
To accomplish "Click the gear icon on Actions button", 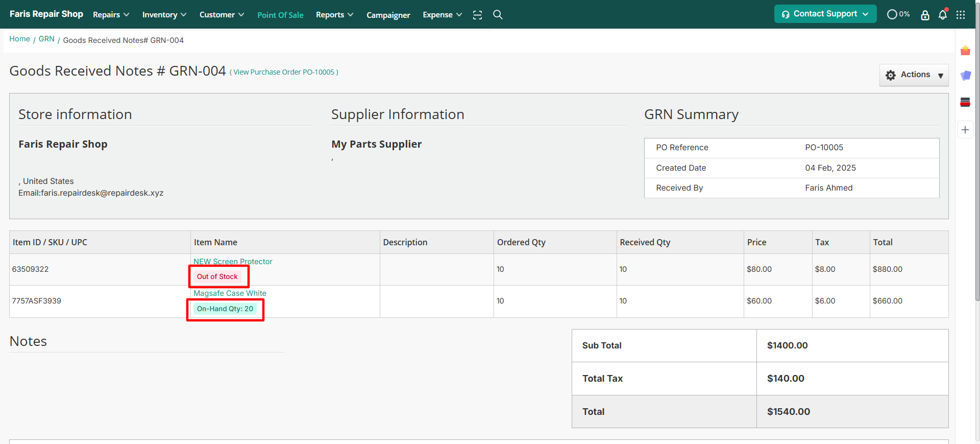I will click(891, 75).
